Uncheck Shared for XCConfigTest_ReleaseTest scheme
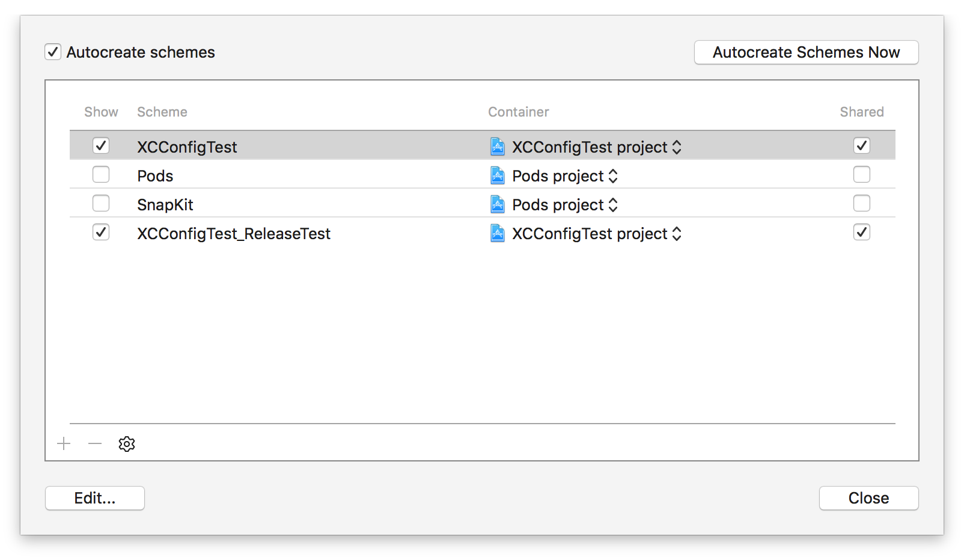The image size is (964, 560). pyautogui.click(x=862, y=232)
